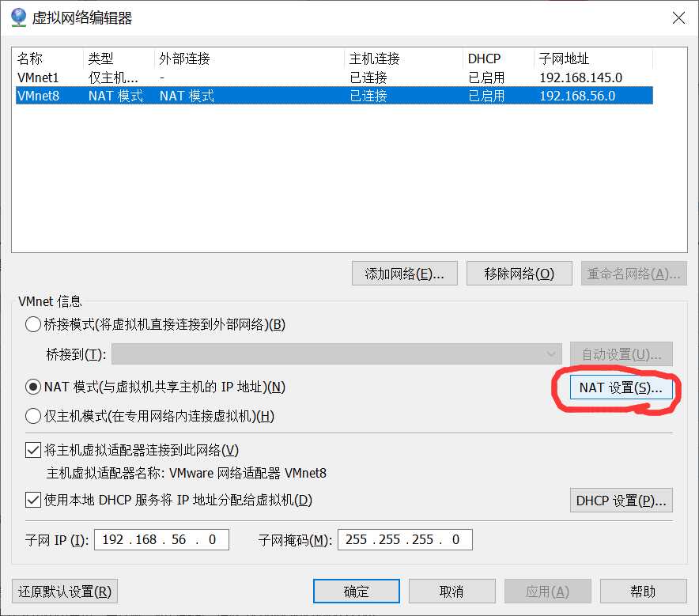Viewport: 699px width, 616px height.
Task: Open 帮助 button
Action: click(643, 591)
